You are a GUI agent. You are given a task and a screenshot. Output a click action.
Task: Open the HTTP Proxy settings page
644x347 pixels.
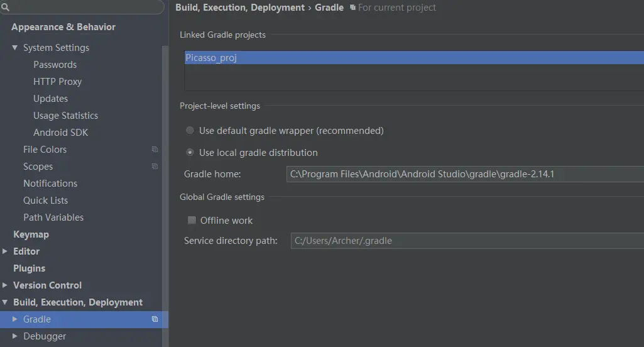click(x=58, y=82)
